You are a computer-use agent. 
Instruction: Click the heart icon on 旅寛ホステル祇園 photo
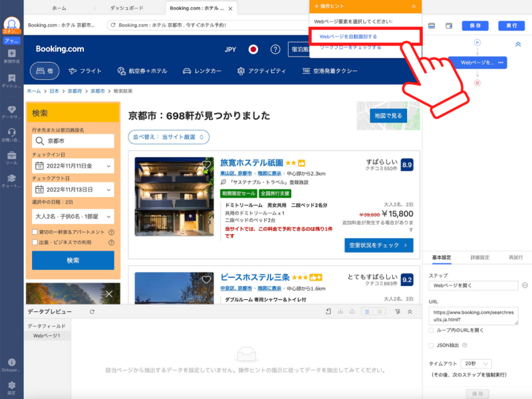click(206, 165)
